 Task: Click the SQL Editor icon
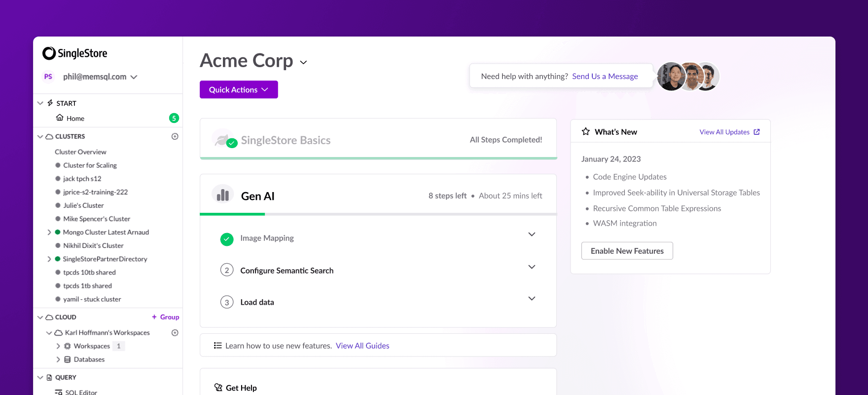pyautogui.click(x=59, y=393)
